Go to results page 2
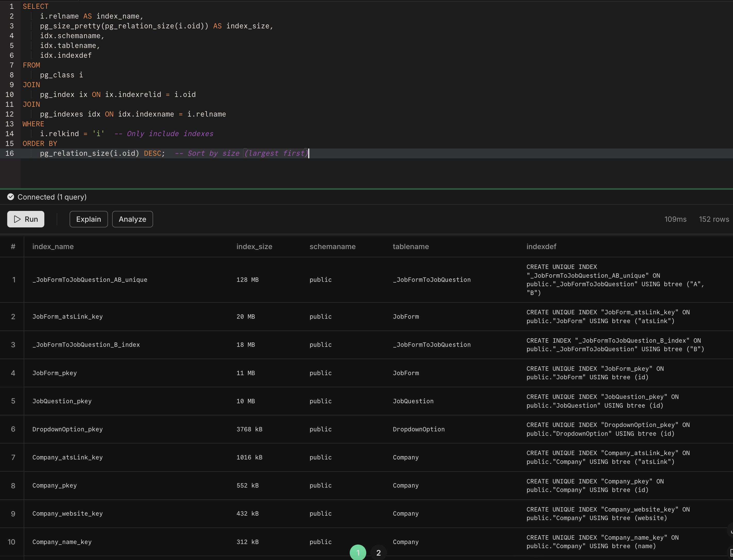 (x=378, y=553)
